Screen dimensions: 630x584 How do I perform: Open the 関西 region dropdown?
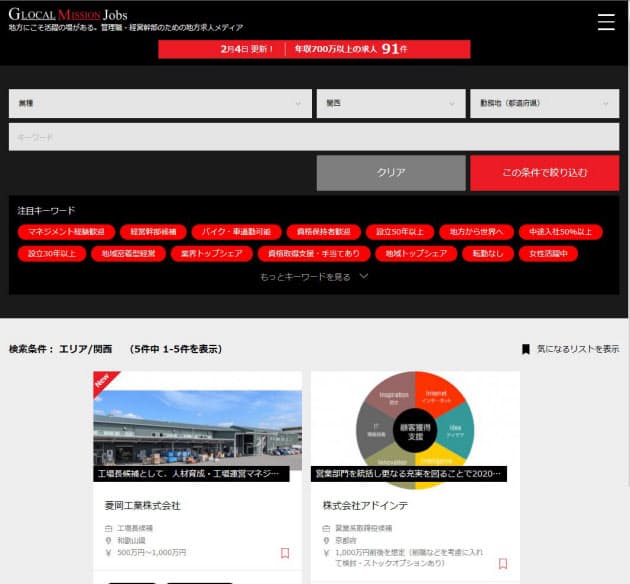click(x=390, y=103)
